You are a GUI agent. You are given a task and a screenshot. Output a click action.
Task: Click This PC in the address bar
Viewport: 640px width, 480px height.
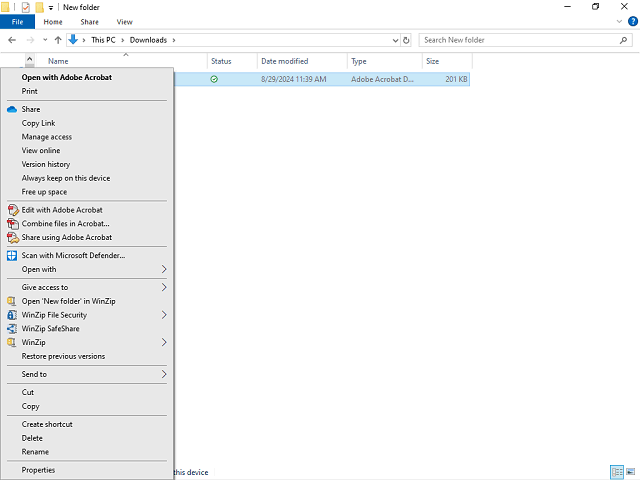pos(103,40)
